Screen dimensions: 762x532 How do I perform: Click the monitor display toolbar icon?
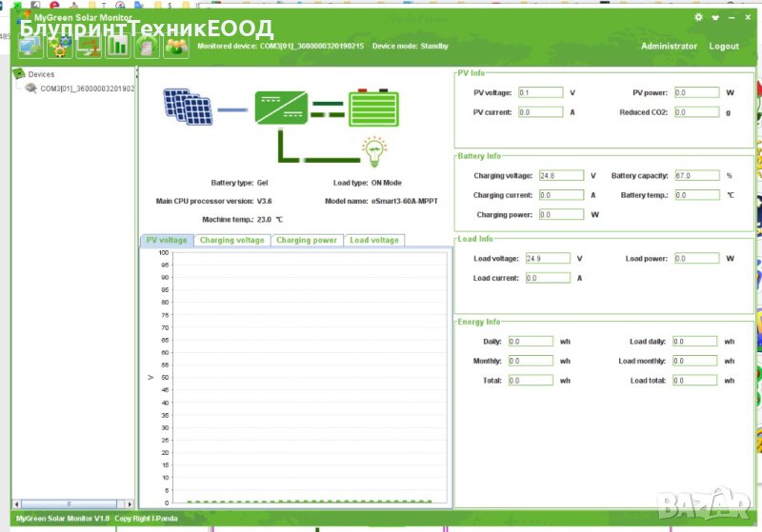(31, 46)
